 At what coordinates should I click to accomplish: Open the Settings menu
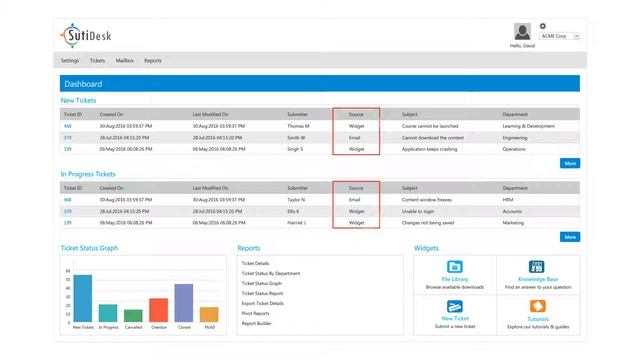pyautogui.click(x=70, y=60)
